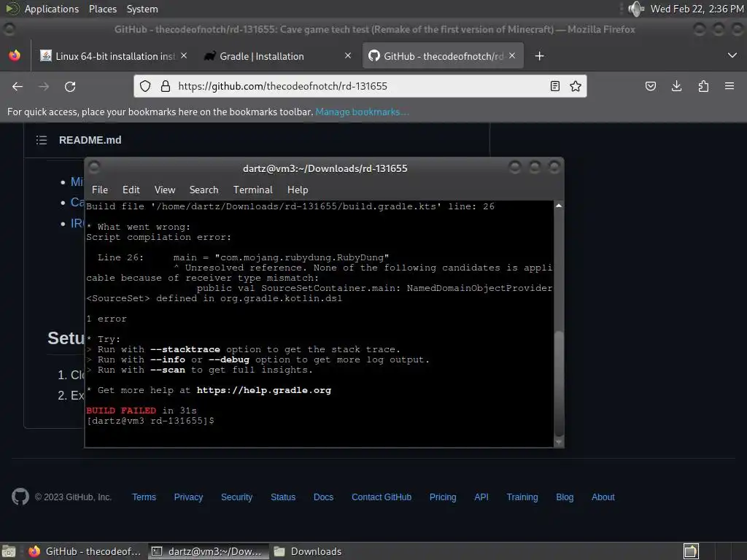Click the padlock site info icon
Screen dimensions: 747x560
(166, 86)
